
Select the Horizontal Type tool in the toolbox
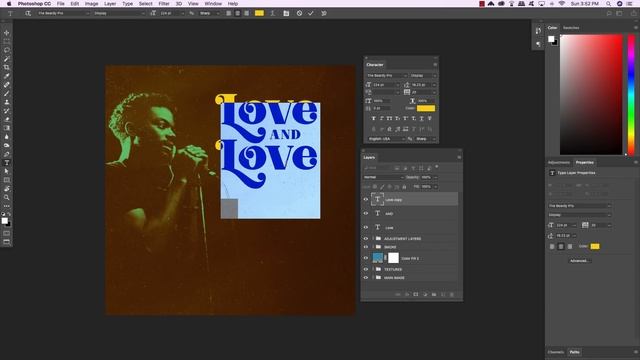coord(7,163)
